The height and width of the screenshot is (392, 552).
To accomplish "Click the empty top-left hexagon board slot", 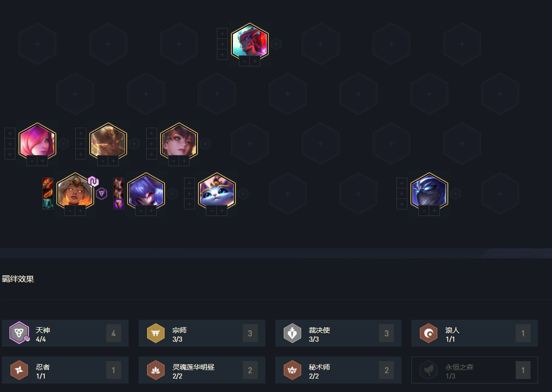I will (37, 44).
